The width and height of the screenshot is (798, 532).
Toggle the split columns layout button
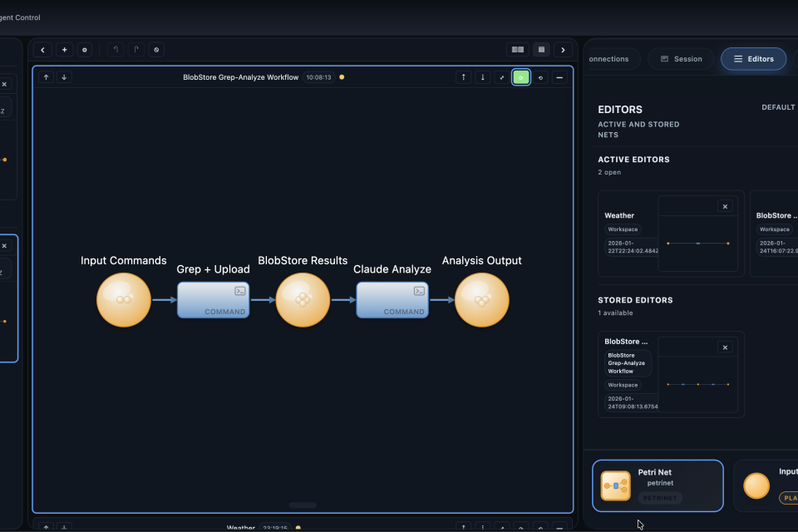coord(518,50)
